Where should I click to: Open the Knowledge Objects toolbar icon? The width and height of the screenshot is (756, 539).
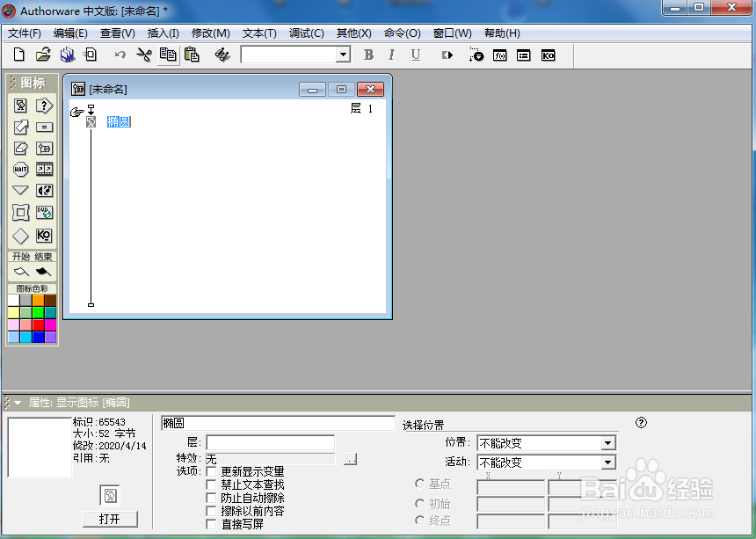tap(549, 55)
